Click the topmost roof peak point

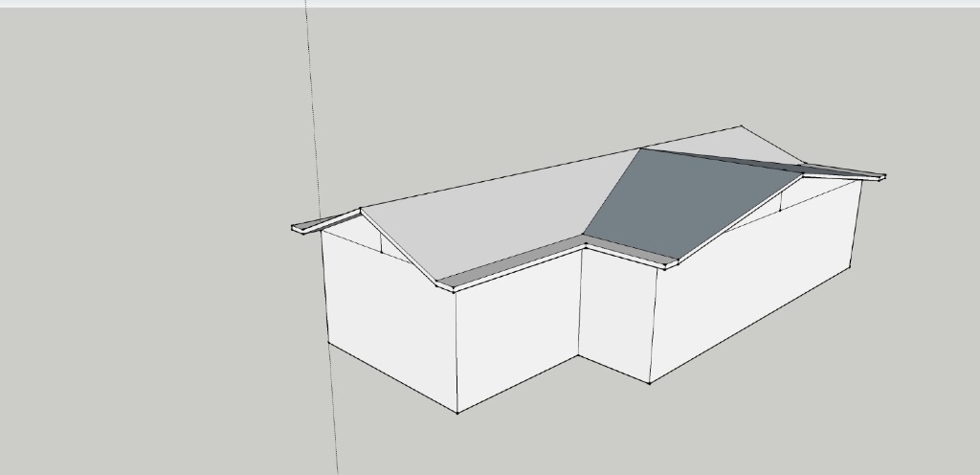coord(740,125)
